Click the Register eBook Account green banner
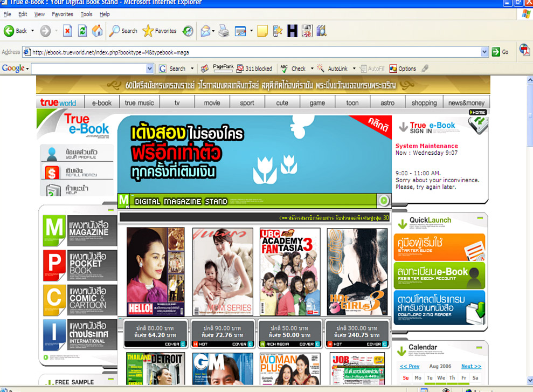533x392 pixels. pos(439,276)
